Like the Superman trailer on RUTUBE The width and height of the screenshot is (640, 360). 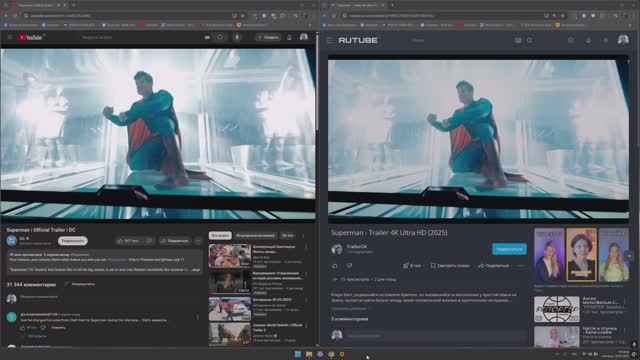coord(335,266)
